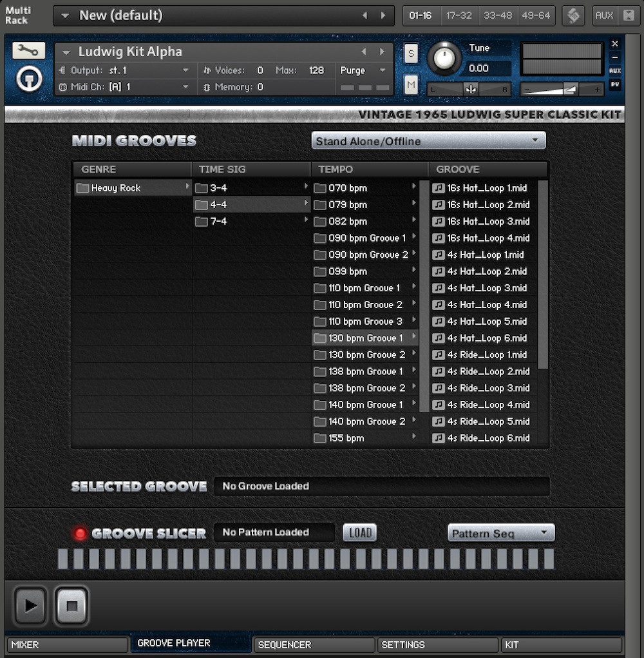
Task: Open Stand Alone/Offline mode dropdown
Action: (428, 141)
